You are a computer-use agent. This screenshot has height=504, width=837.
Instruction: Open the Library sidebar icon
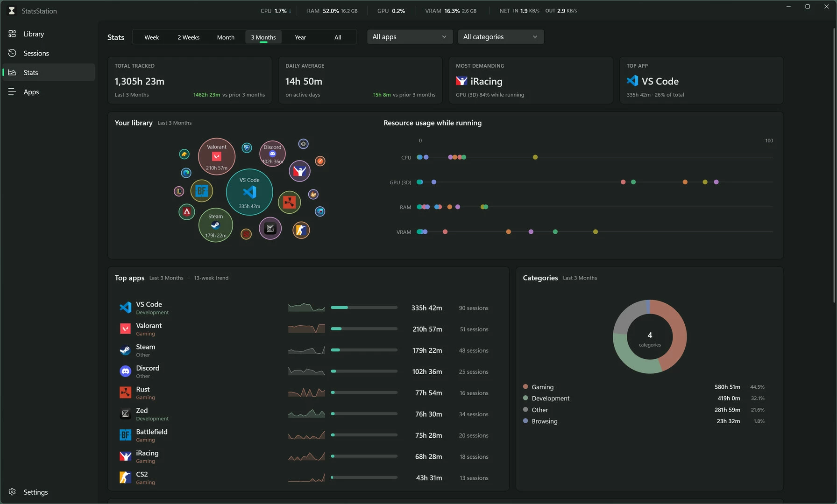12,34
